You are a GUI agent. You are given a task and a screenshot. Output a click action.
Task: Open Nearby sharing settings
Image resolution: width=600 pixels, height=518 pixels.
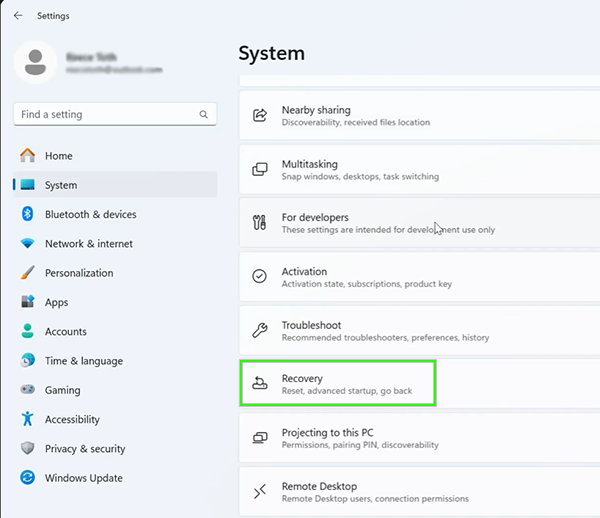pos(419,115)
